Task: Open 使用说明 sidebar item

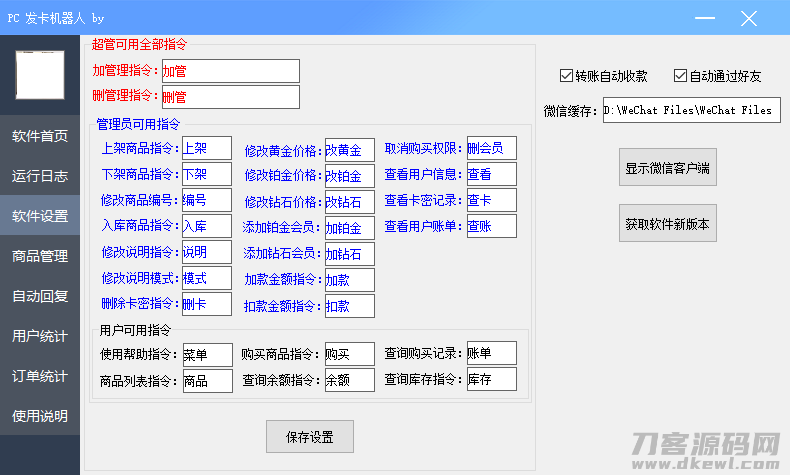Action: 40,416
